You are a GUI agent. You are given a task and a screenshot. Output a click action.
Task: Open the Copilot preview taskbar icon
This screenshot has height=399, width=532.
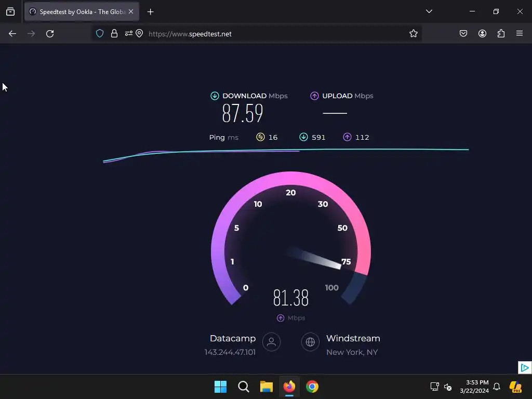(x=515, y=387)
